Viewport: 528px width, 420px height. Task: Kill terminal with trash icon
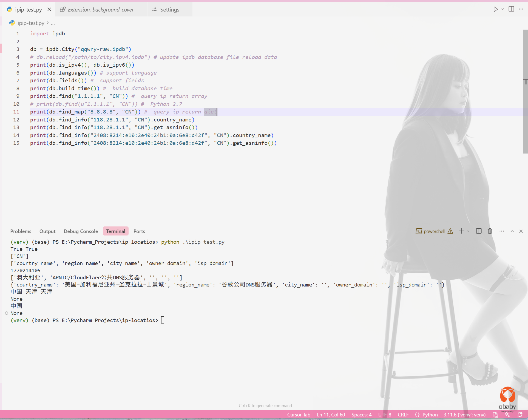coord(490,231)
